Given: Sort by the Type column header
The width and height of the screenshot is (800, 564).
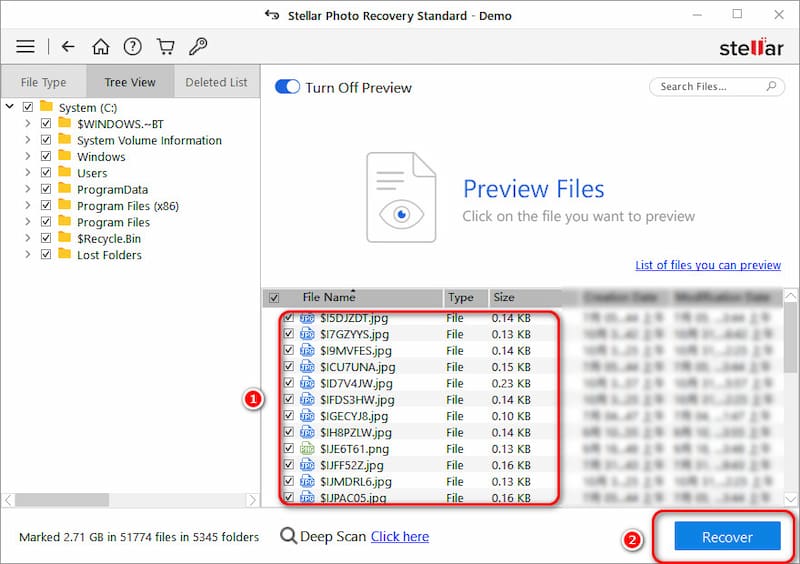Looking at the screenshot, I should click(x=461, y=297).
